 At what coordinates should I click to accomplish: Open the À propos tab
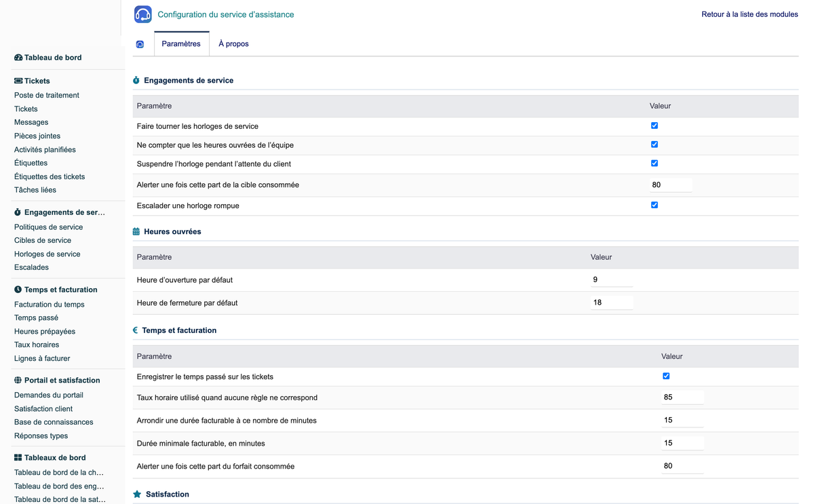click(233, 44)
